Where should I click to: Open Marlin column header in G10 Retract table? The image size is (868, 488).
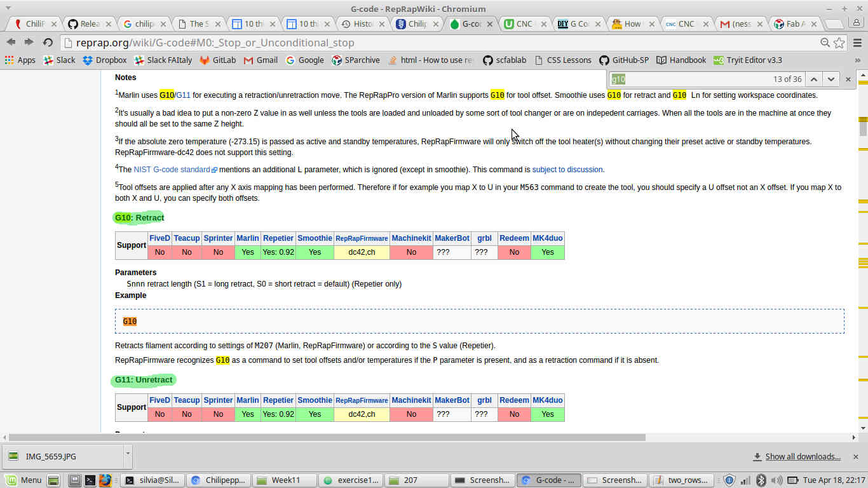[248, 238]
